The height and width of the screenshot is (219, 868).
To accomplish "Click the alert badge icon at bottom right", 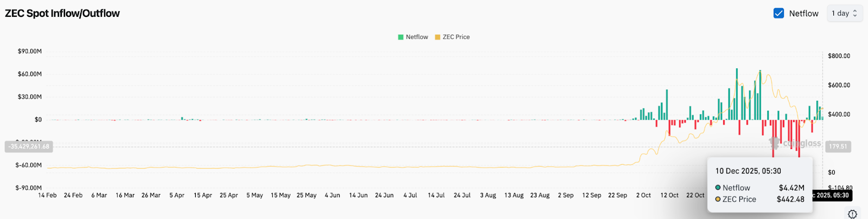I will pos(852,214).
